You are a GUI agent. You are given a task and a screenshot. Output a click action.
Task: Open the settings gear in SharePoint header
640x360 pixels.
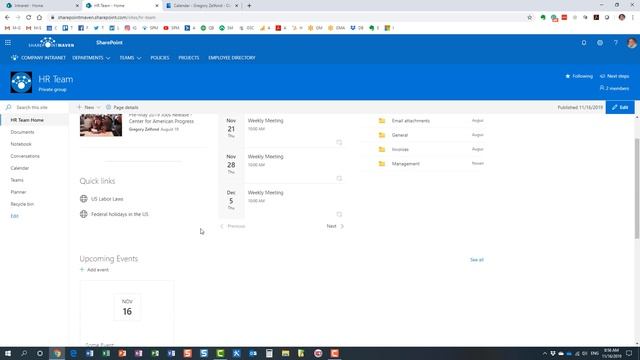coord(600,42)
